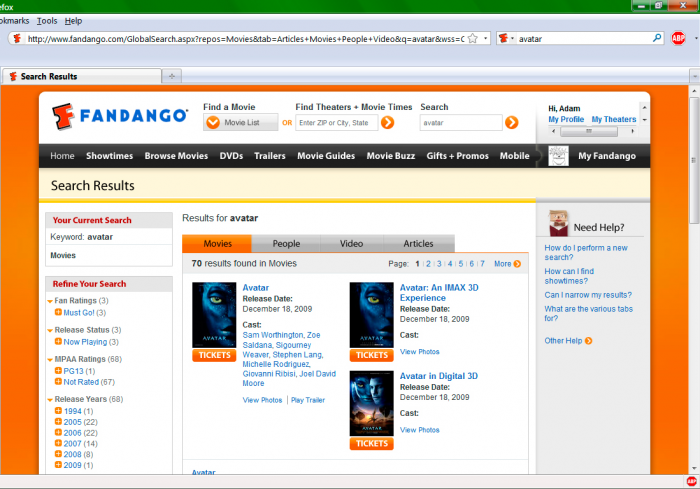
Task: Submit theater search with orange arrow
Action: (x=388, y=122)
